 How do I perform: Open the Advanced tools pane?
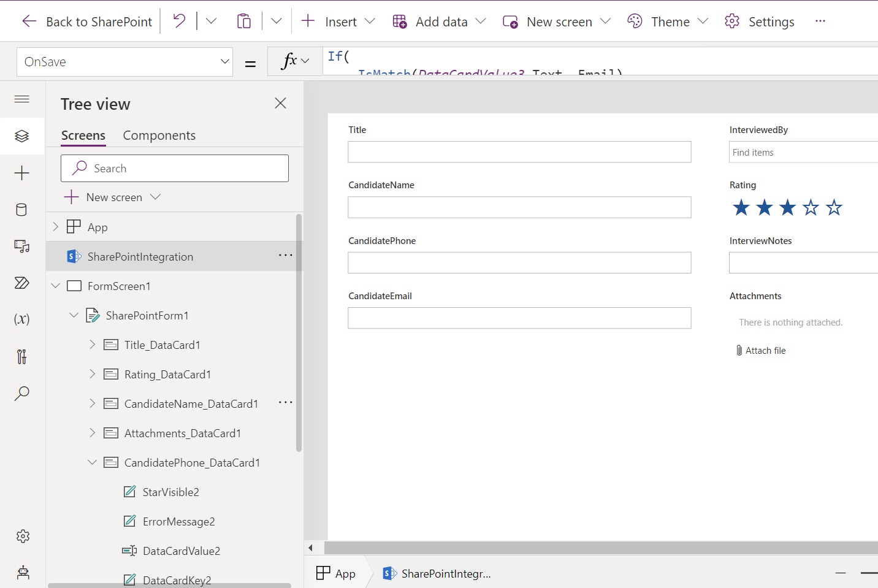pyautogui.click(x=21, y=357)
